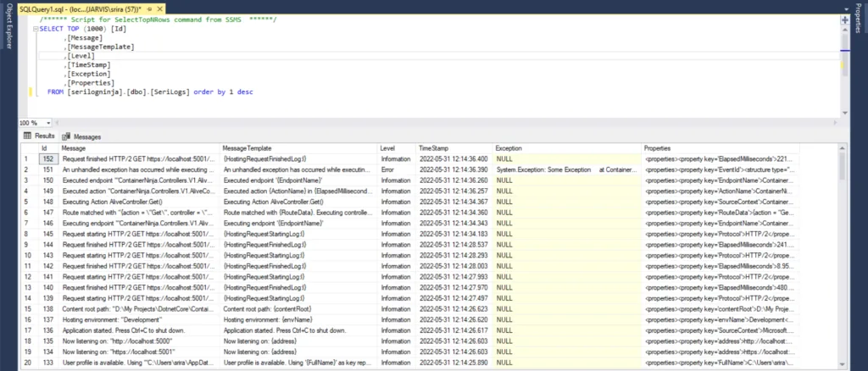Click the editor horizontal scrollbar right arrow
This screenshot has height=371, width=868.
836,123
